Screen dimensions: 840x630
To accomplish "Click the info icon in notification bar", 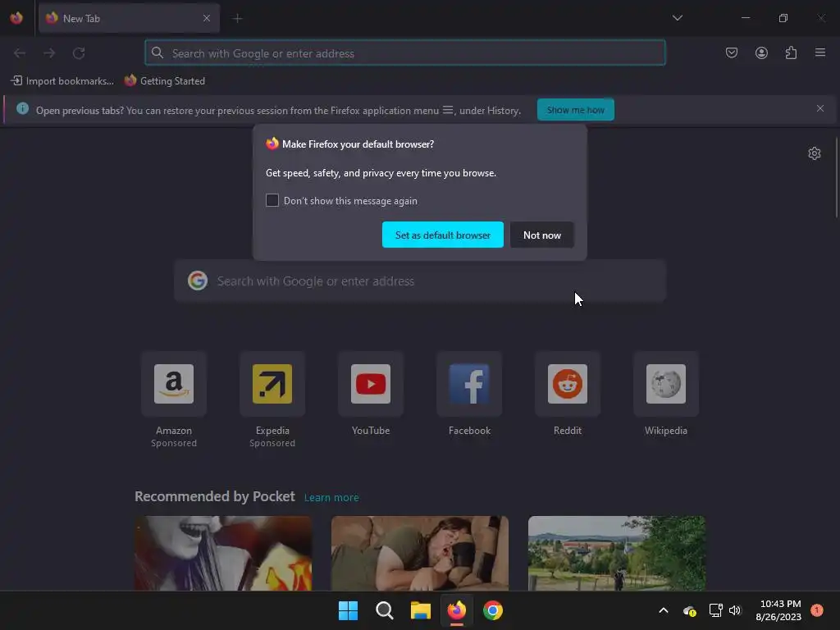I will click(22, 109).
